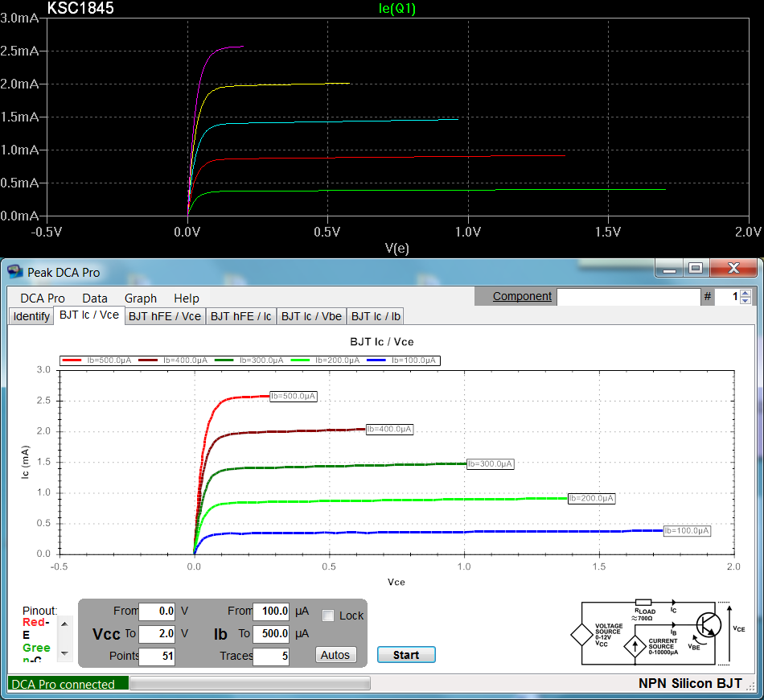Click the NPN Silicon BJT status text
Image resolution: width=764 pixels, height=700 pixels.
(690, 683)
